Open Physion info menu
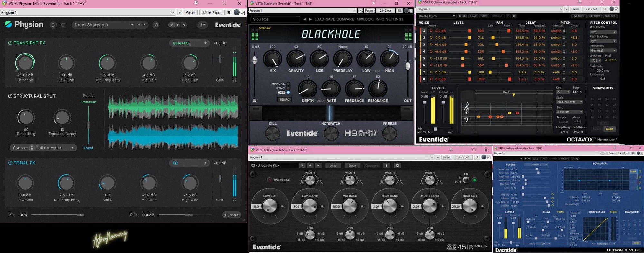 [x=202, y=25]
